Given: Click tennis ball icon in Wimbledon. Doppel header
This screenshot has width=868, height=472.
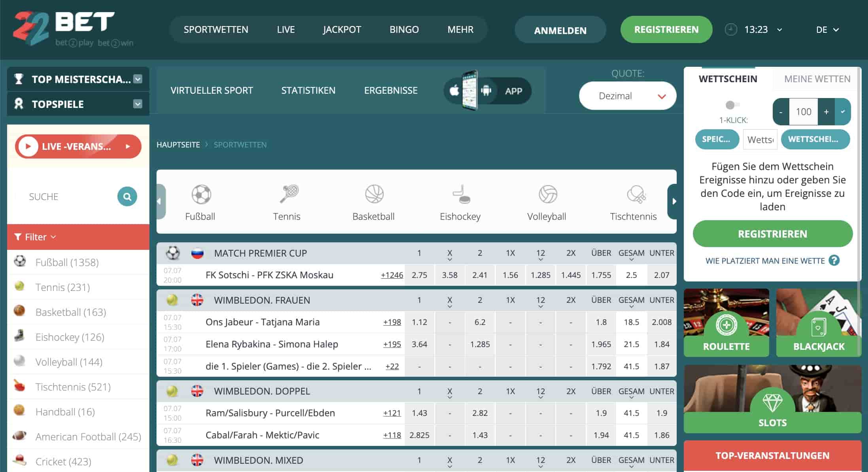Looking at the screenshot, I should click(x=172, y=391).
